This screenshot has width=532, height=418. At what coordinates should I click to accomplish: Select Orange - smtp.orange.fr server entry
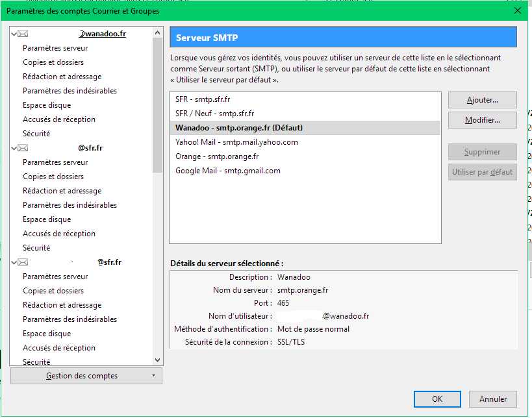pyautogui.click(x=217, y=156)
